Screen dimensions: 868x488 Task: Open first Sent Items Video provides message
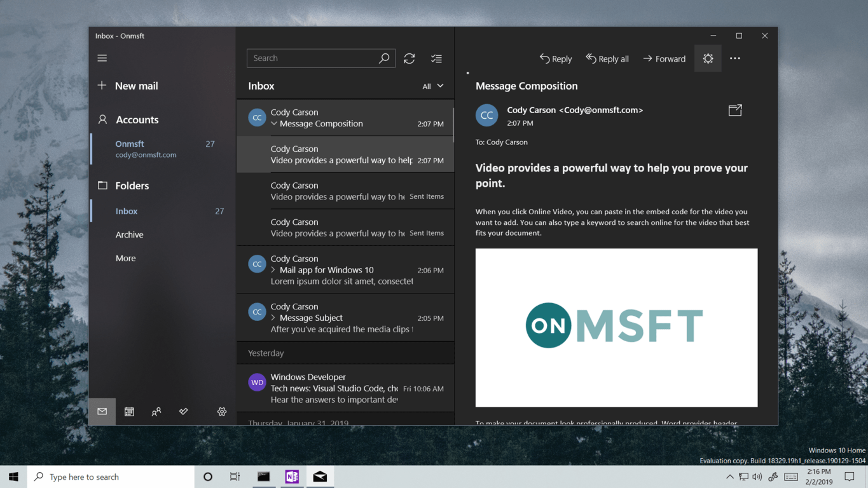345,191
